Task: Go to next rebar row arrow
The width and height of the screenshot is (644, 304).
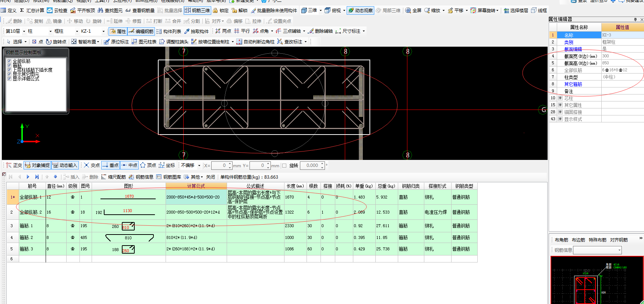Action: click(28, 177)
